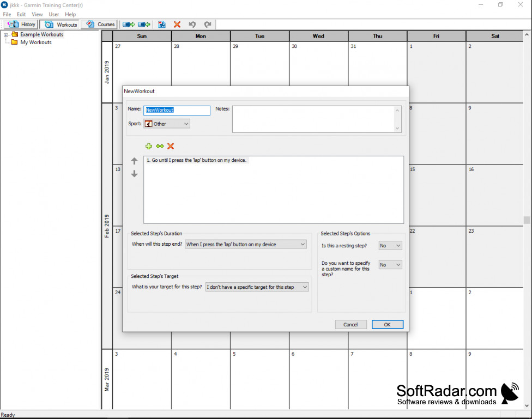Screen dimensions: 532x419
Task: Switch to the Workouts view
Action: click(61, 25)
